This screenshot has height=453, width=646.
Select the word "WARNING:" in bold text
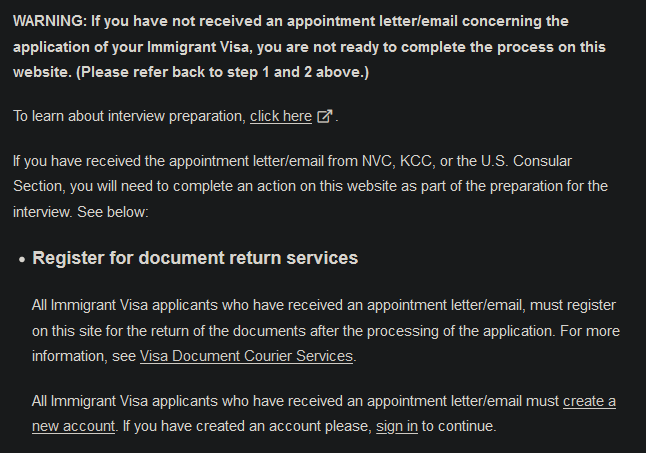tap(50, 21)
